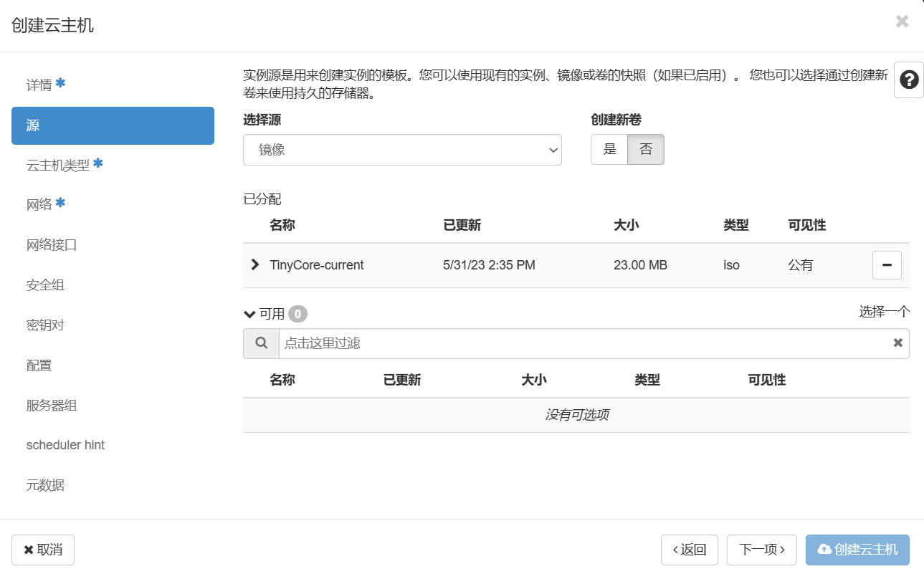Click the 可用 table's 名称 header
The height and width of the screenshot is (574, 924).
coord(282,380)
